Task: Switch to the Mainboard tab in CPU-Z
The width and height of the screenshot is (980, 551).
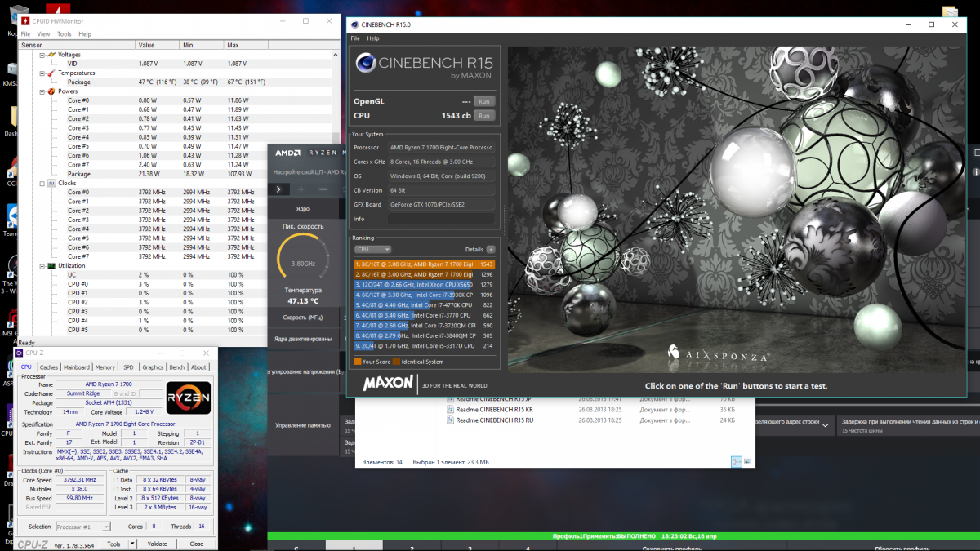Action: point(77,367)
